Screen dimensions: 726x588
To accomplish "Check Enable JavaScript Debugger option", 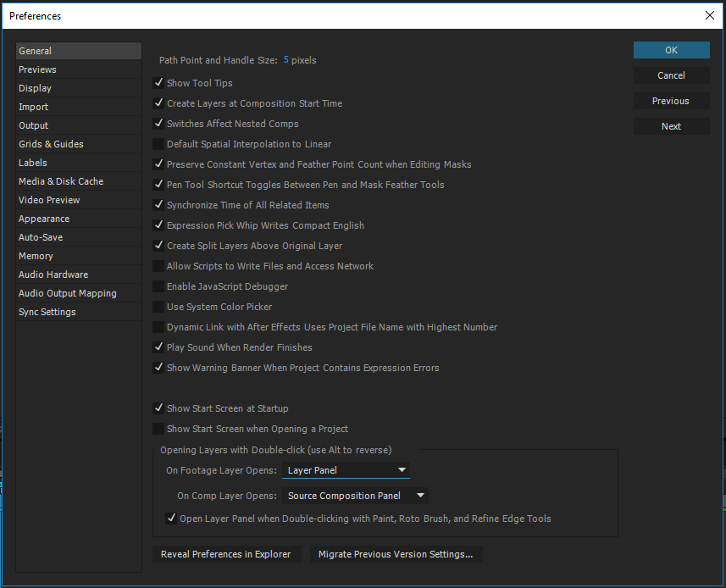I will coord(158,286).
